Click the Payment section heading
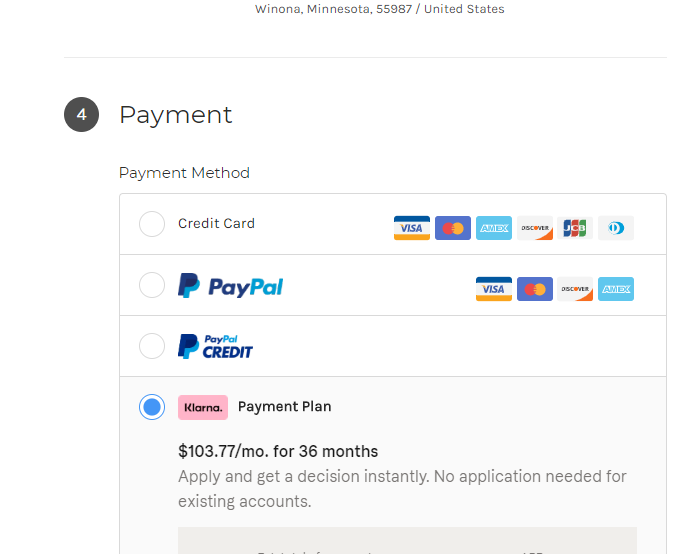Screen dimensions: 694x554 [x=175, y=115]
